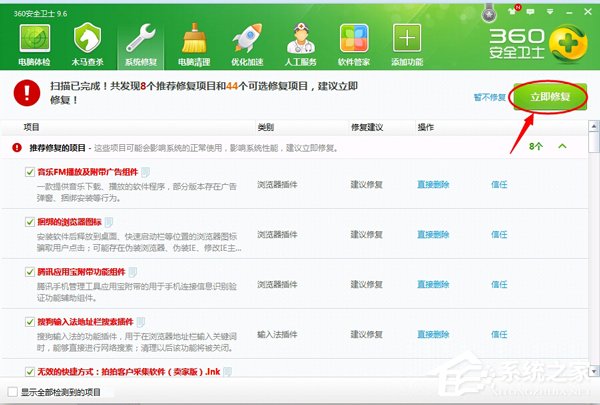Click 直接删除 for 搜狗输入法地址栏搜索插件
The height and width of the screenshot is (405, 600).
[432, 333]
